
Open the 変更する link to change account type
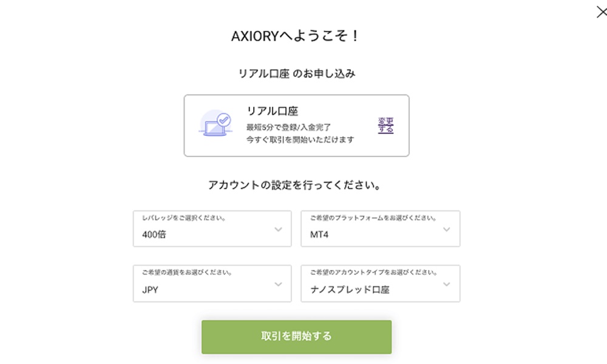pos(385,125)
